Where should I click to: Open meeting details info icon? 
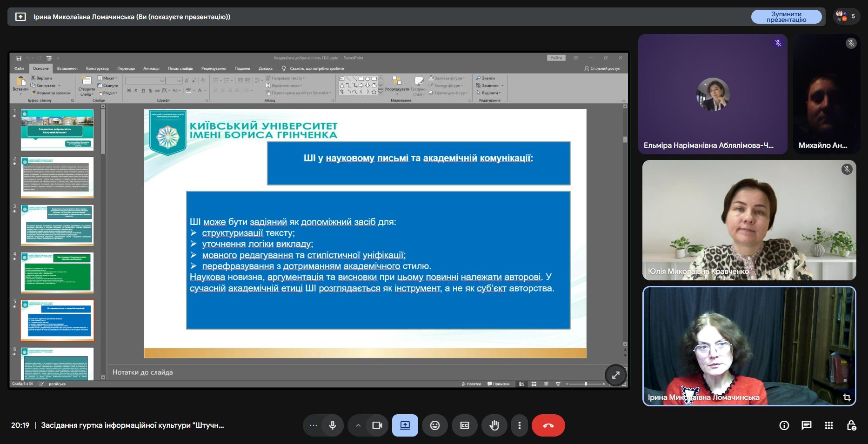[784, 425]
